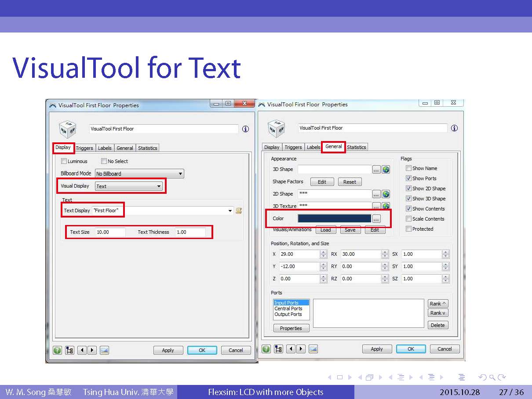
Task: Click the info icon in the left Properties window
Action: (245, 129)
